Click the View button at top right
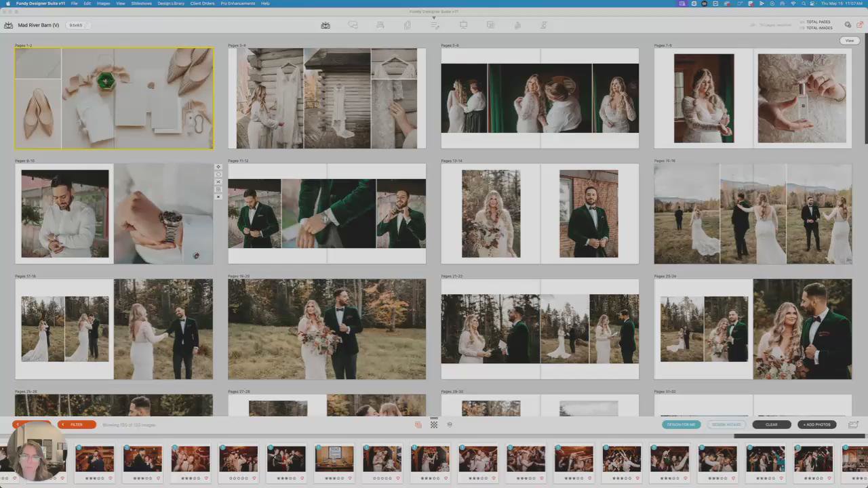This screenshot has height=488, width=868. [850, 41]
